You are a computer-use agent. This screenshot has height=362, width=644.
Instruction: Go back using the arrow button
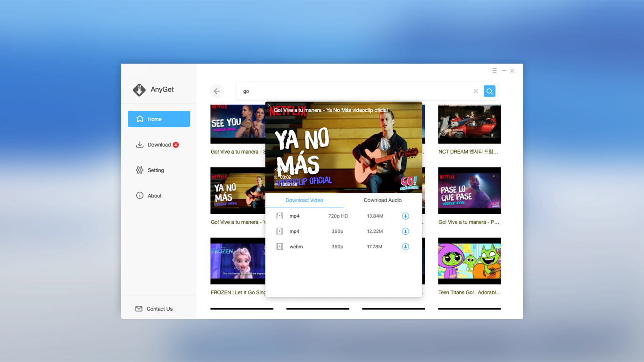tap(217, 91)
